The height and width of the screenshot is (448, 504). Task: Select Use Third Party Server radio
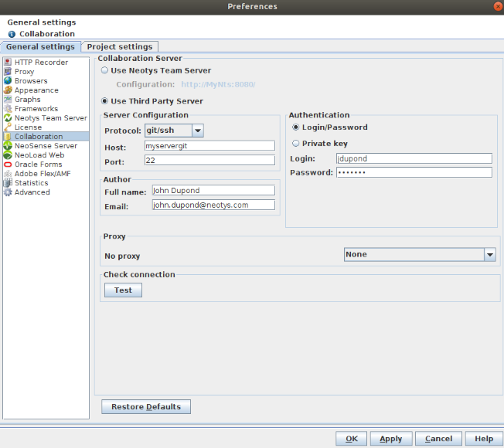tap(106, 101)
